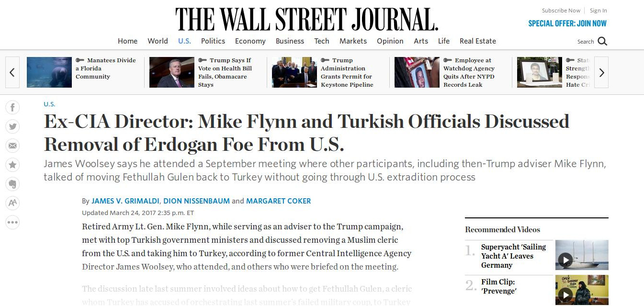Change text size with AA icon
This screenshot has width=644, height=306.
12,203
